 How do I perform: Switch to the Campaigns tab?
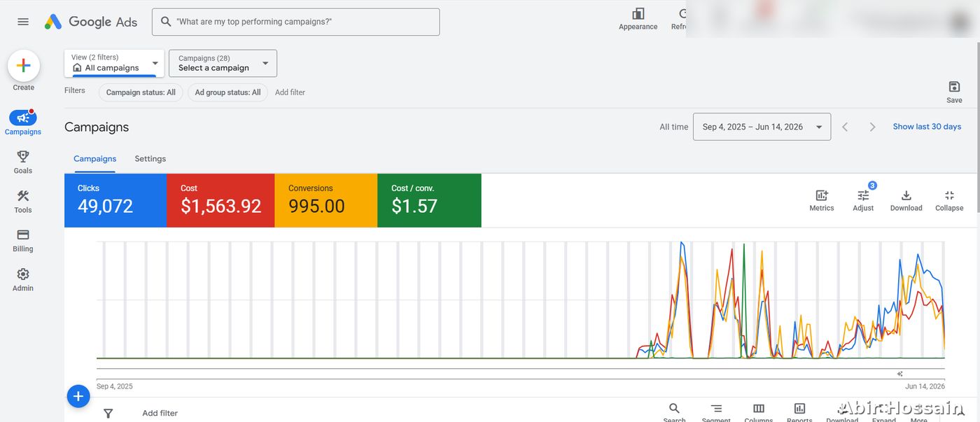click(95, 159)
